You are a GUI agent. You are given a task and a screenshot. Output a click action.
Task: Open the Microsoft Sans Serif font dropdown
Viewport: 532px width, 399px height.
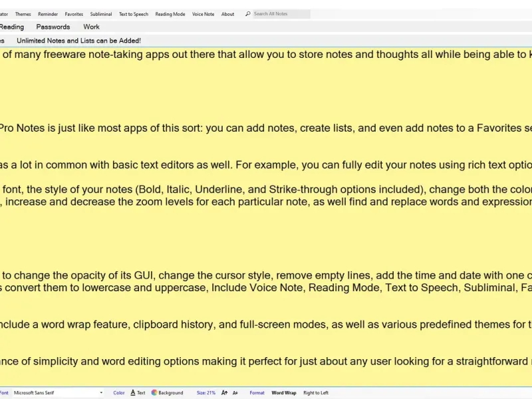(x=58, y=392)
